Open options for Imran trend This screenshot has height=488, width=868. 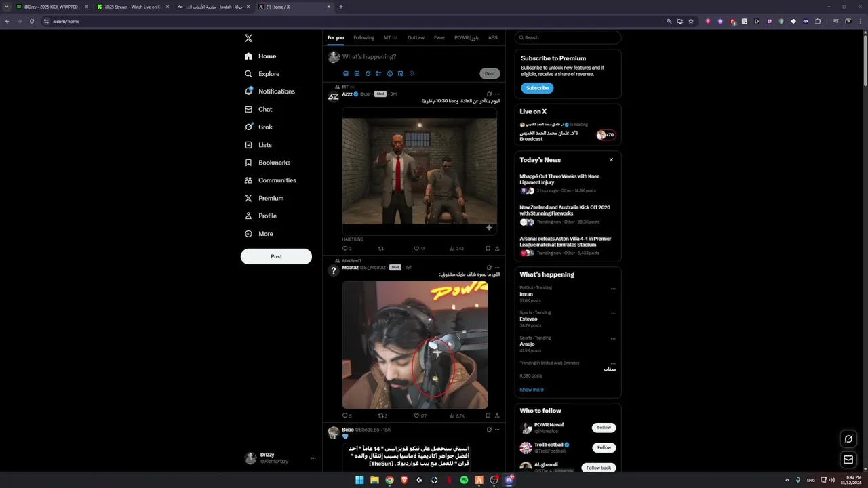point(613,289)
